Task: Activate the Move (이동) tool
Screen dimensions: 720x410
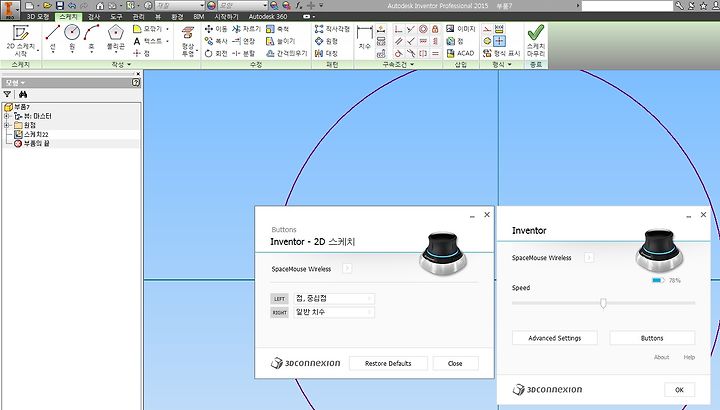Action: pyautogui.click(x=216, y=29)
